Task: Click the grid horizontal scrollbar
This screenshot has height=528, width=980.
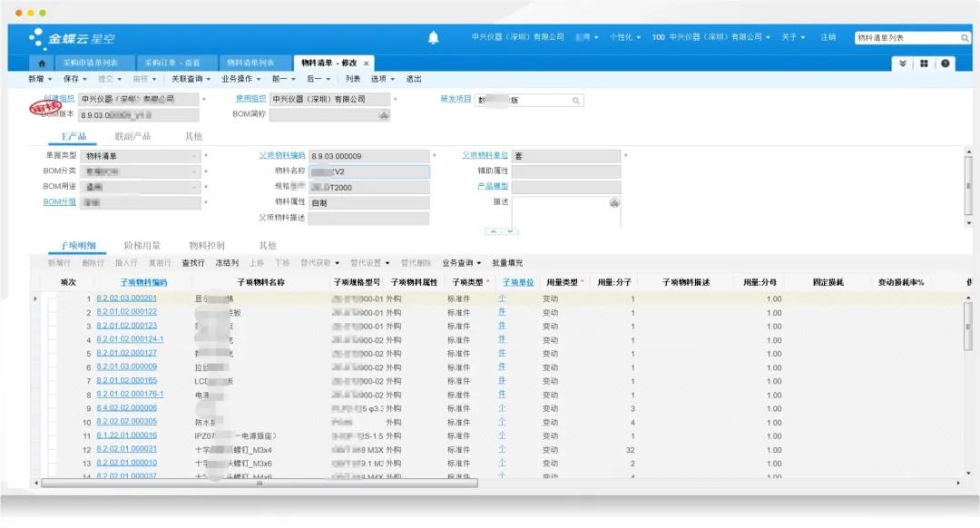Action: [x=260, y=483]
